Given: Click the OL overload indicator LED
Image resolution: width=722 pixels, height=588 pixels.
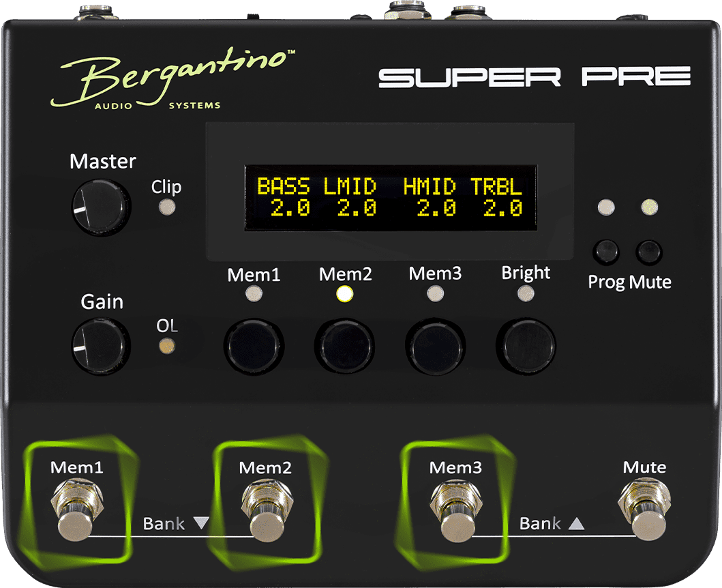Looking at the screenshot, I should (166, 346).
